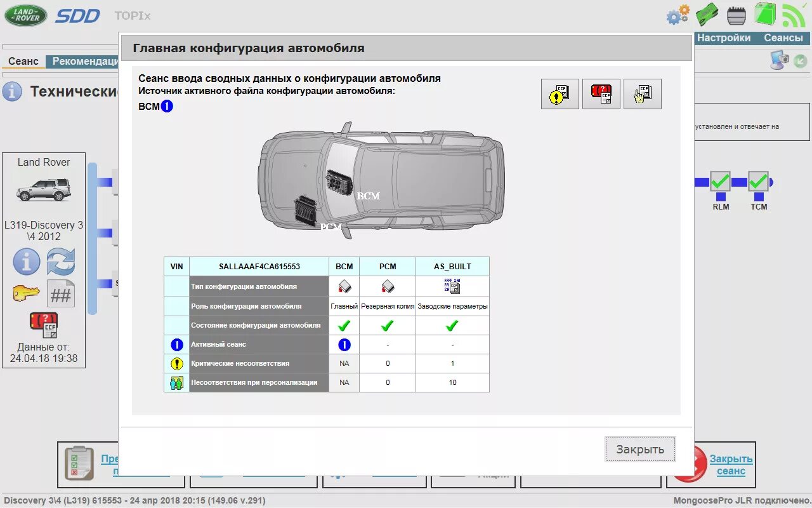
Task: Click the vehicle information blue i icon
Action: click(27, 262)
